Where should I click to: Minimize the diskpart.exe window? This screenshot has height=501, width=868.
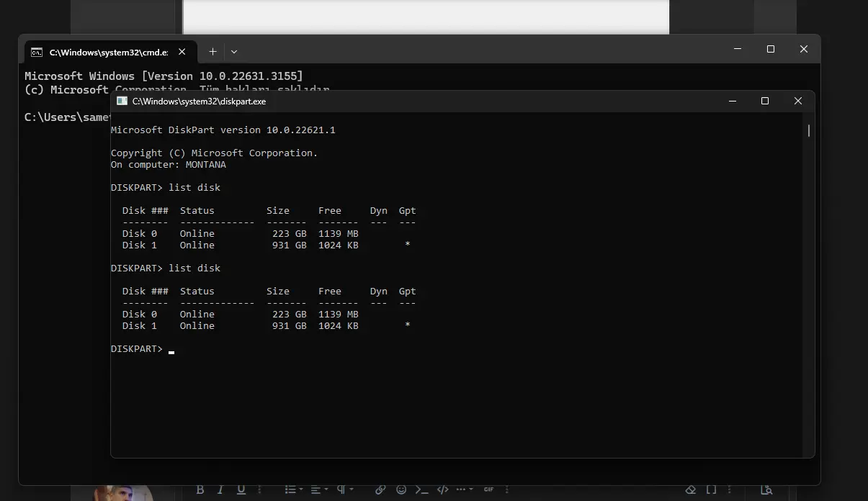click(733, 101)
